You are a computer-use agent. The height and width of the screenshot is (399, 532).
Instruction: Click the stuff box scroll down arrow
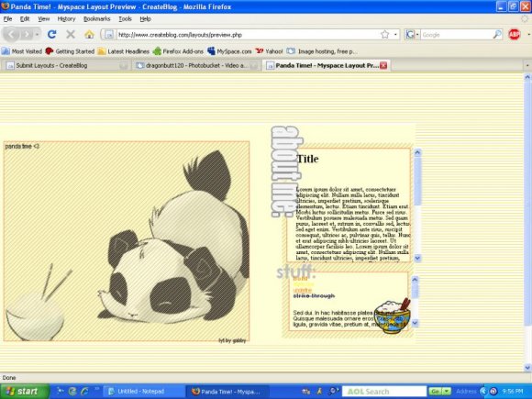(x=415, y=323)
